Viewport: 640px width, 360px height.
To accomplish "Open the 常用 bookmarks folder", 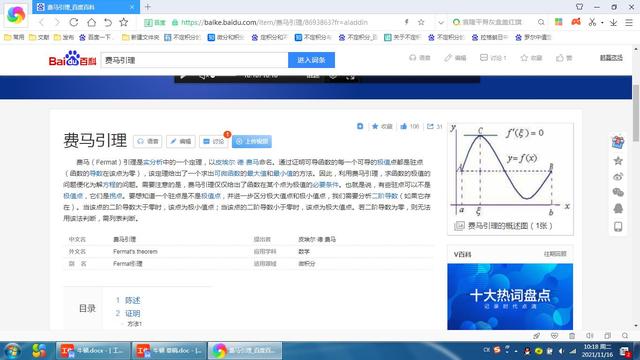I will [14, 37].
